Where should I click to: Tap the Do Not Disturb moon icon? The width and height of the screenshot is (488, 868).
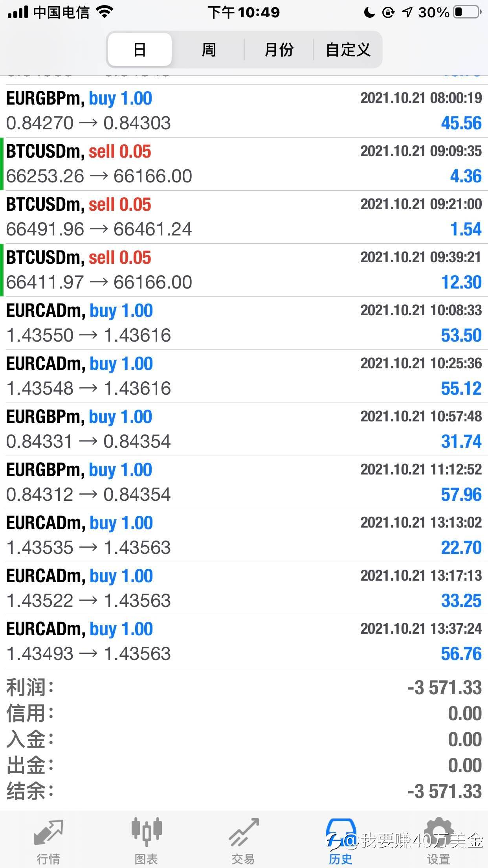[x=369, y=13]
